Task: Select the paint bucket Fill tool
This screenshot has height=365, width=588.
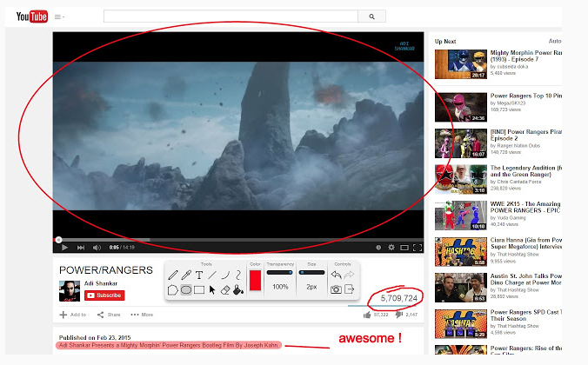Action: tap(238, 289)
